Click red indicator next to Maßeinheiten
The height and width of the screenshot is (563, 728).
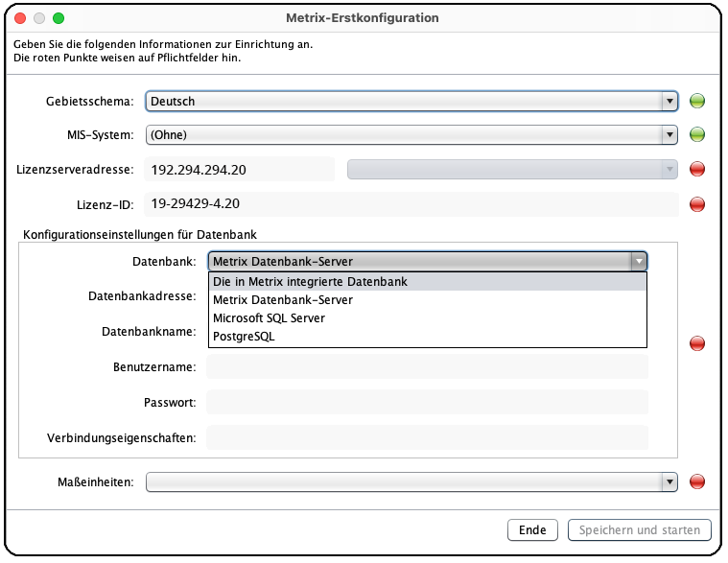click(697, 481)
